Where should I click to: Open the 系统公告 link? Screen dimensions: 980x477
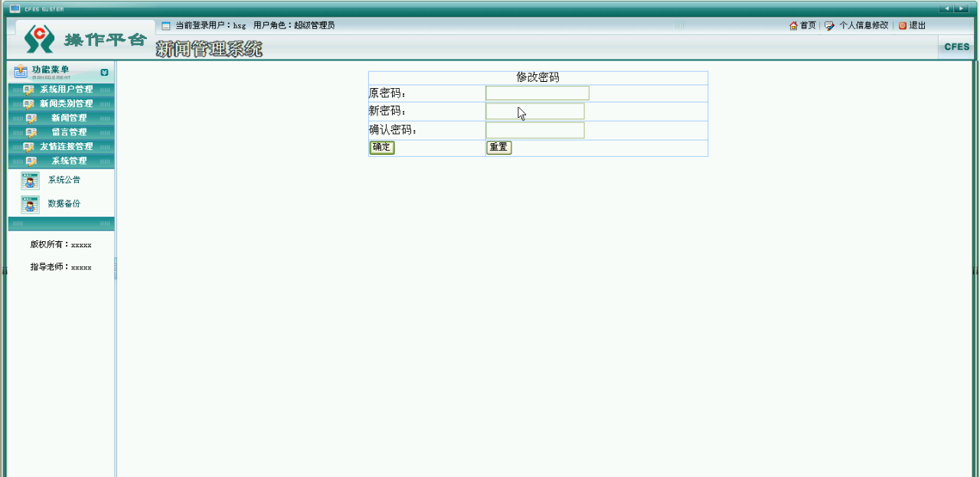pyautogui.click(x=64, y=180)
